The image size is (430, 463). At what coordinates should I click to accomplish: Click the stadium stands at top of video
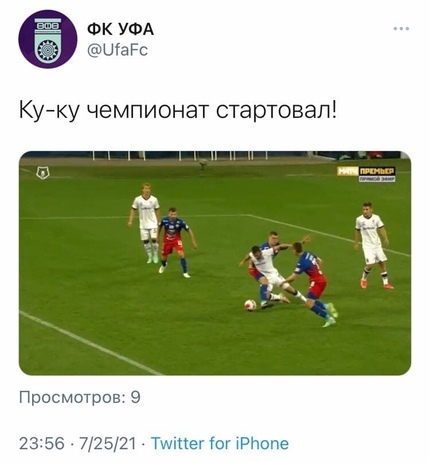click(215, 155)
